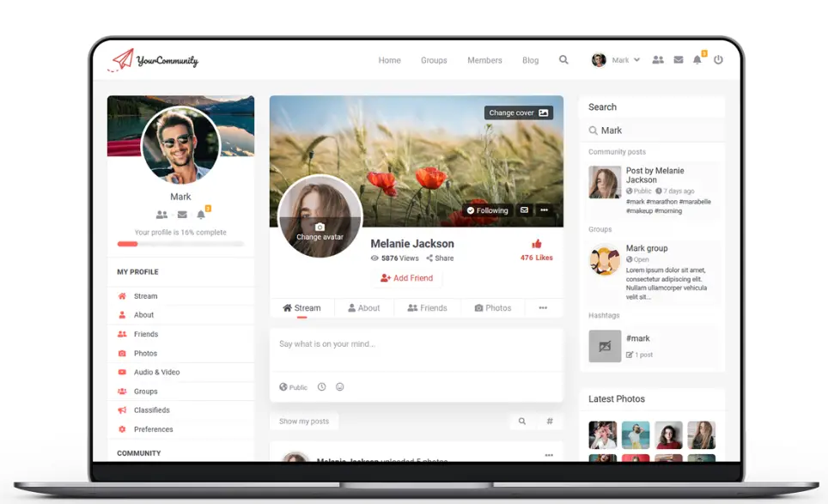Image resolution: width=828 pixels, height=504 pixels.
Task: Click the #mark hashtag image placeholder icon
Action: pyautogui.click(x=605, y=346)
